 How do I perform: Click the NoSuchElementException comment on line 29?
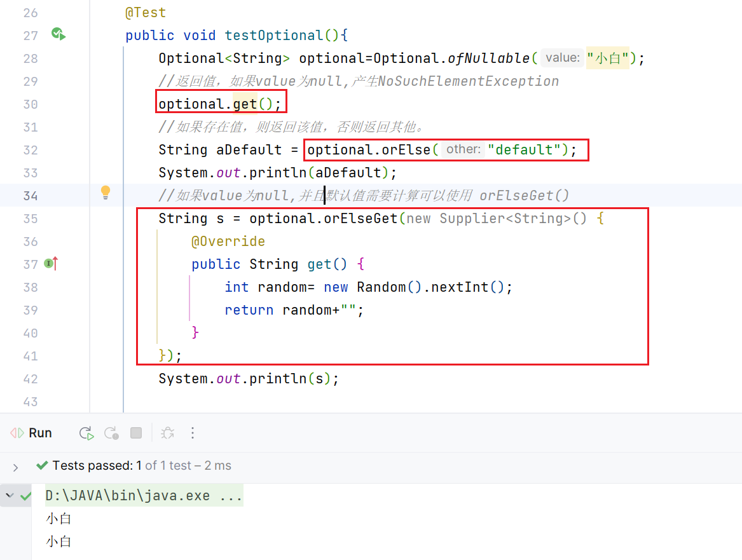point(469,81)
